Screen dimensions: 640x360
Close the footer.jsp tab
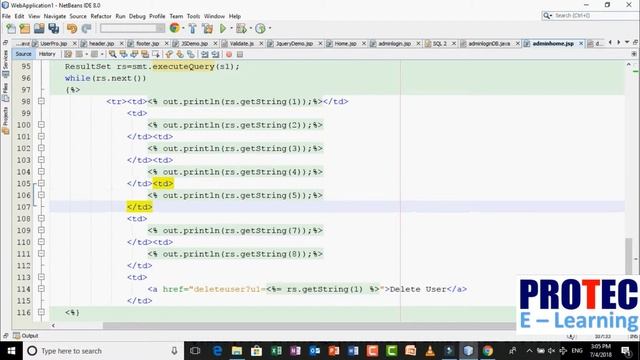[167, 43]
